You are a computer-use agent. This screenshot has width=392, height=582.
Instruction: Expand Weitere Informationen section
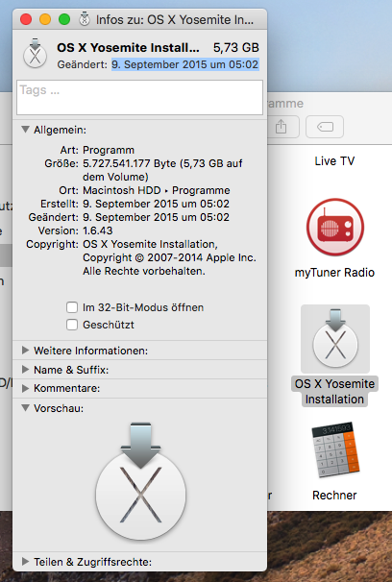click(x=25, y=351)
